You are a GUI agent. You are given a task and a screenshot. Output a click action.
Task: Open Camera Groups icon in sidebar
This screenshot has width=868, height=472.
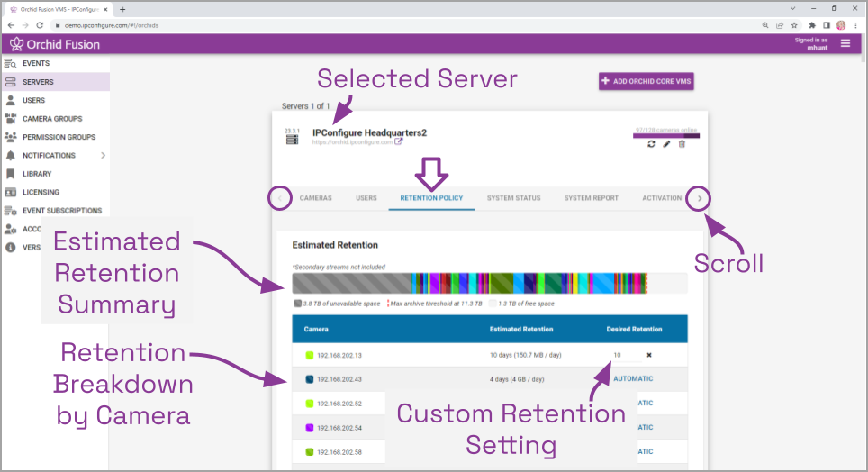point(11,119)
